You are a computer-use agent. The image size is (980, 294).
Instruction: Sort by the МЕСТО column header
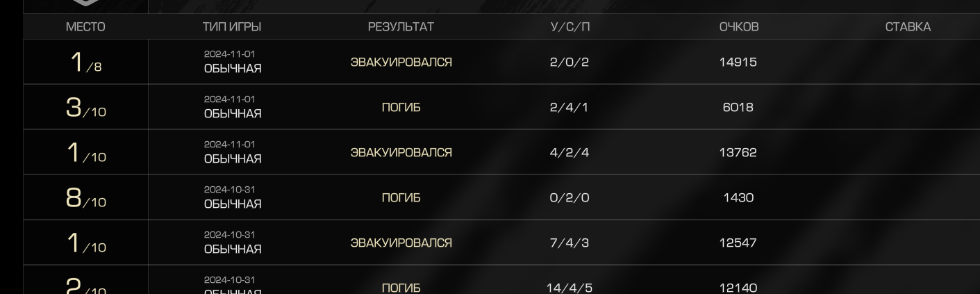tap(85, 27)
